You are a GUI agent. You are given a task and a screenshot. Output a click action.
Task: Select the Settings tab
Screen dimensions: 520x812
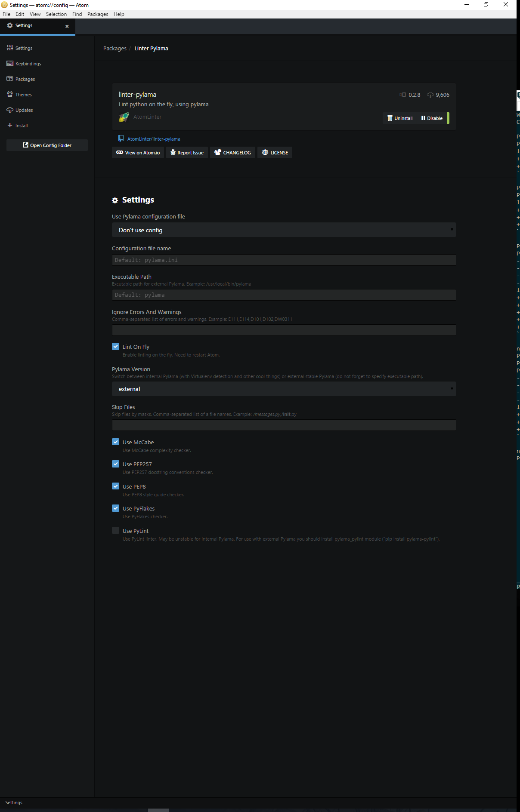[37, 26]
